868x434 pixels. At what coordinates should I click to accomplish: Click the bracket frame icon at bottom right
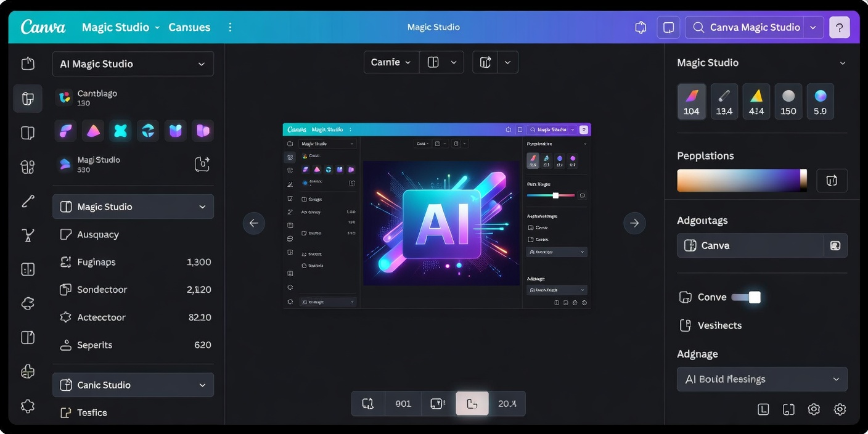point(788,409)
